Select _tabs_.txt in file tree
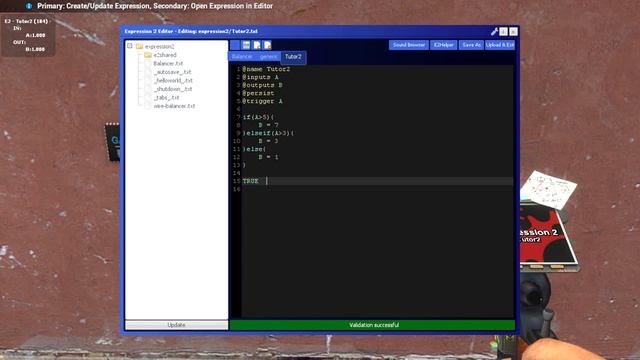Image resolution: width=640 pixels, height=360 pixels. [x=167, y=98]
